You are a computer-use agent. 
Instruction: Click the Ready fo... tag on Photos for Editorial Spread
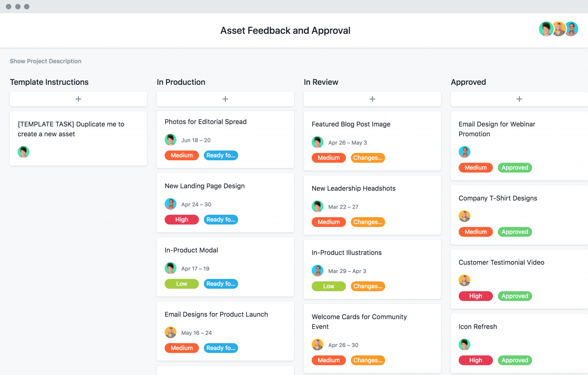coord(221,155)
